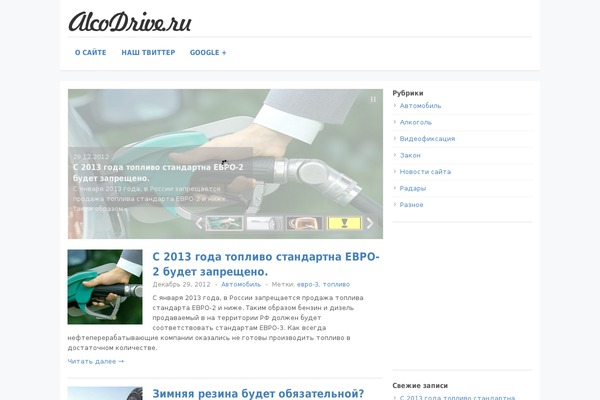Select the fuel nozzle slider thumbnail

pos(224,223)
